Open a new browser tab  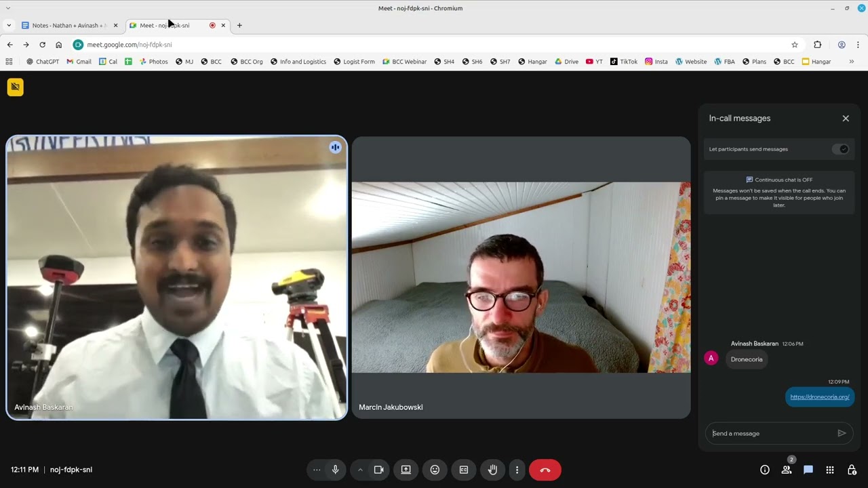(239, 25)
